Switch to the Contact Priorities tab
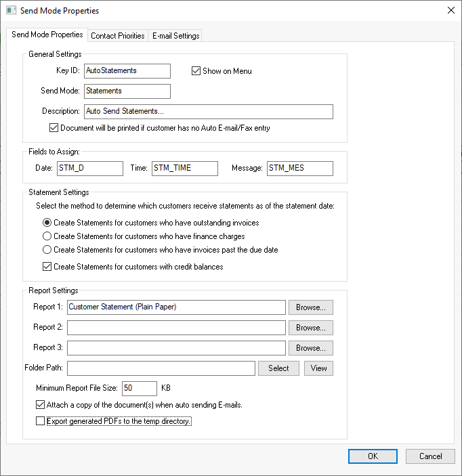Screen dimensions: 462x476 117,36
